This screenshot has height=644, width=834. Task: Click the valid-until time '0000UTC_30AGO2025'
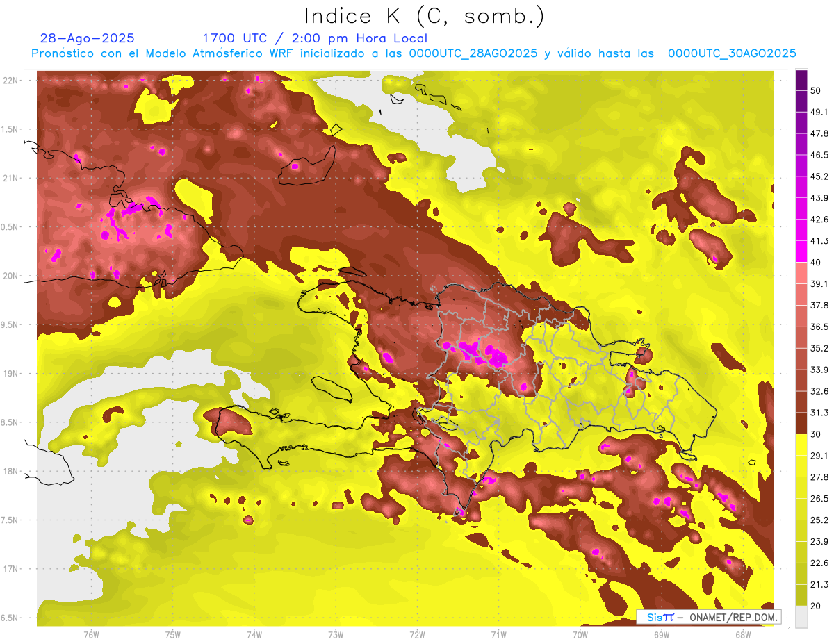point(732,53)
